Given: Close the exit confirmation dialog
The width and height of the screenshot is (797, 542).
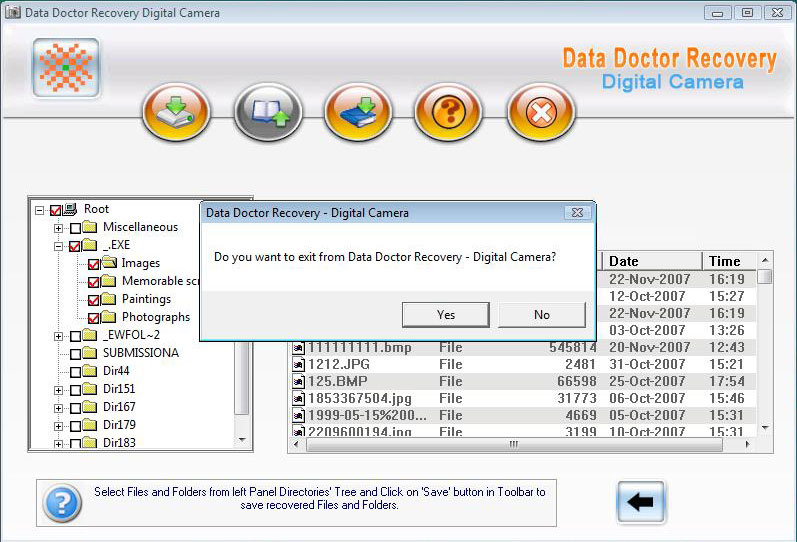Looking at the screenshot, I should (577, 213).
